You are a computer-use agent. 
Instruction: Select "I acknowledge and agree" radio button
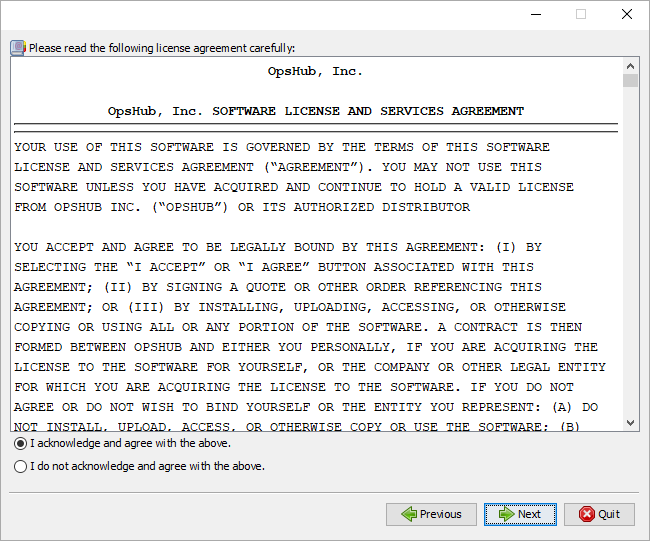pos(20,443)
